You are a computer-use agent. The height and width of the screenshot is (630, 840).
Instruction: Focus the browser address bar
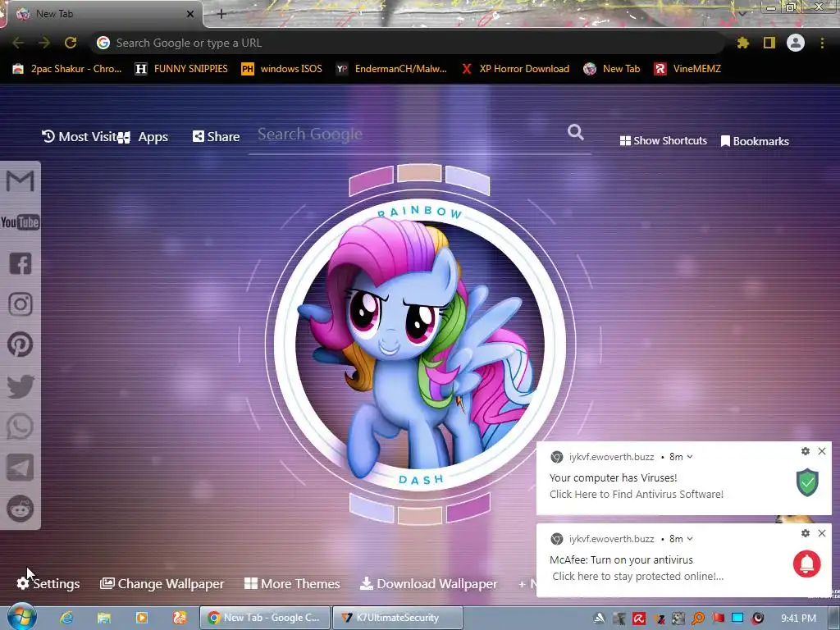pyautogui.click(x=407, y=43)
